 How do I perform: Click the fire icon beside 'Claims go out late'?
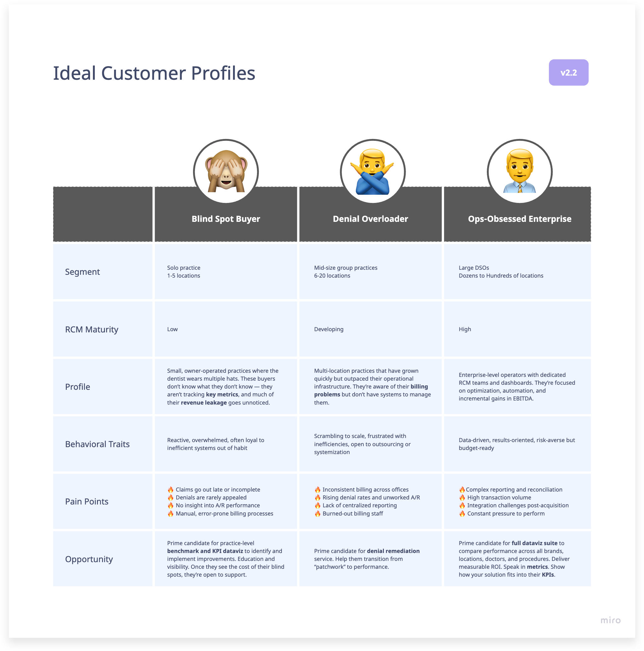coord(170,489)
